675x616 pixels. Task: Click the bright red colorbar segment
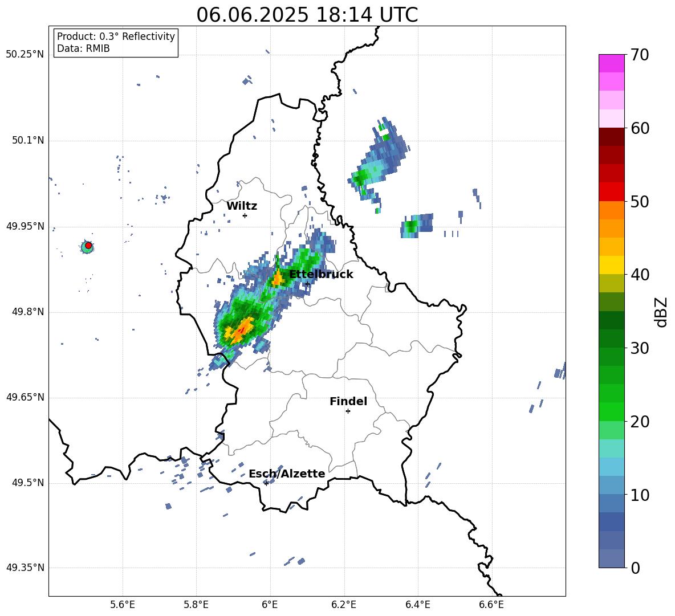coord(611,192)
